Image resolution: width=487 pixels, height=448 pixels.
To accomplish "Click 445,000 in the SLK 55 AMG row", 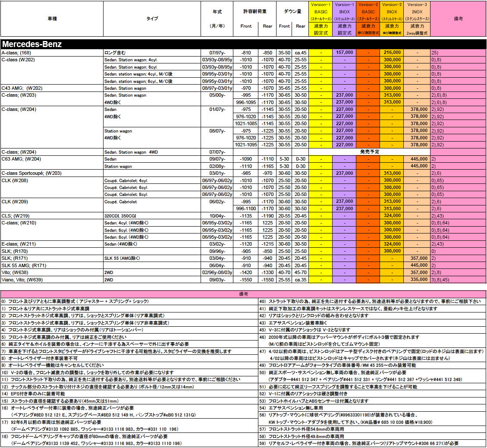I will pyautogui.click(x=417, y=265).
